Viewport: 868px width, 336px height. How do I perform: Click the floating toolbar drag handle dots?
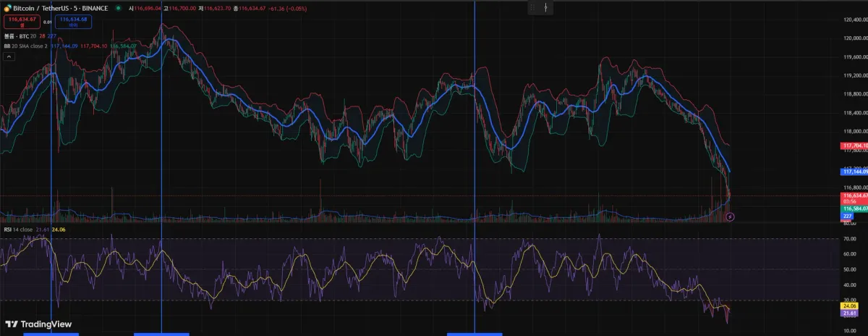tap(534, 8)
